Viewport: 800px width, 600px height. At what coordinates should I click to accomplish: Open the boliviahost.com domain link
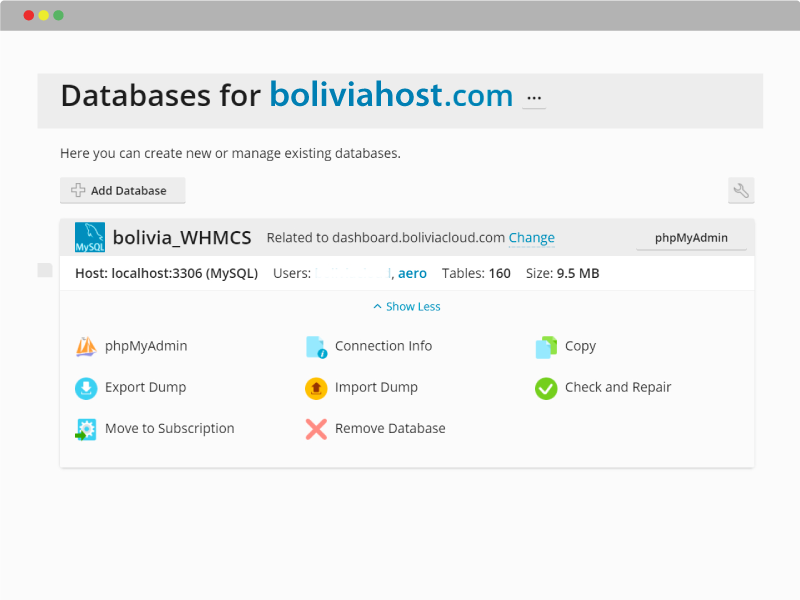[391, 95]
